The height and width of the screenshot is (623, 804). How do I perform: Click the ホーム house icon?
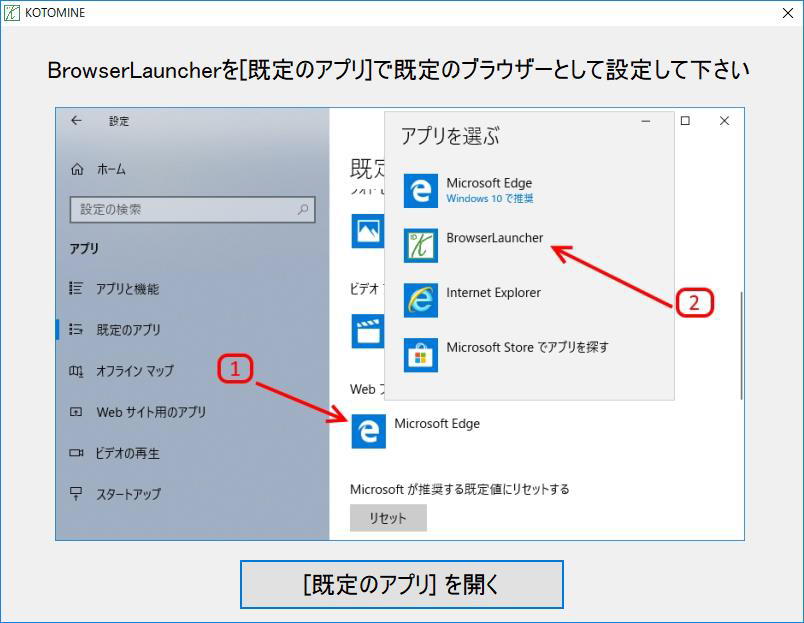pyautogui.click(x=77, y=170)
